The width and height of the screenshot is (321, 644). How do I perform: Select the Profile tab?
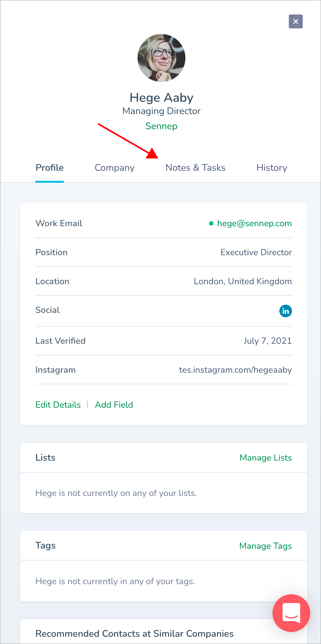(x=50, y=168)
